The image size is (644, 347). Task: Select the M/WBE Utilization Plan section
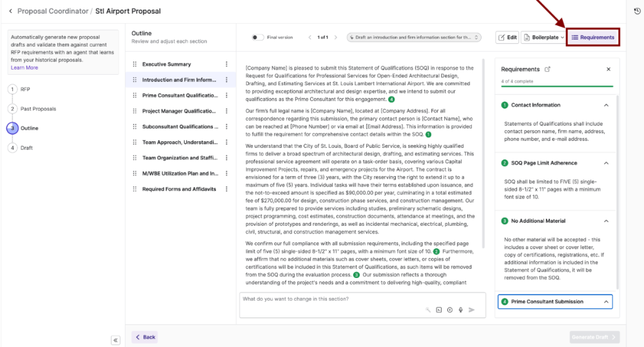pos(180,173)
